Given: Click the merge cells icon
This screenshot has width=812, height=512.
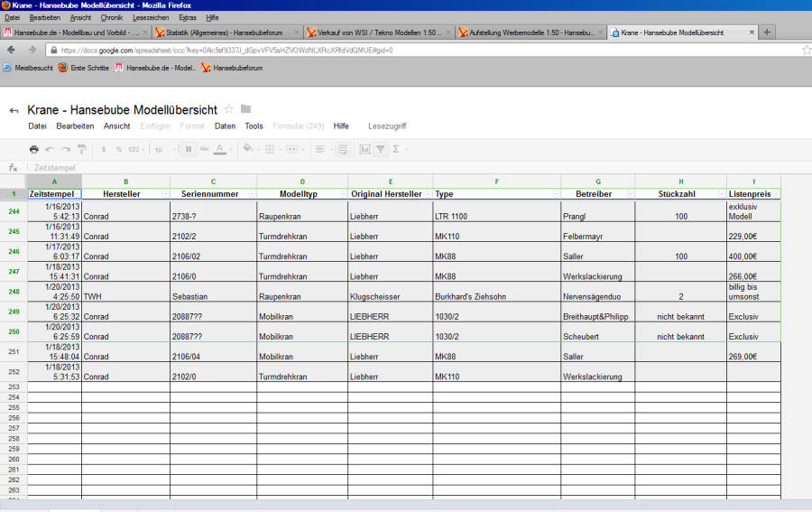Looking at the screenshot, I should [x=291, y=149].
